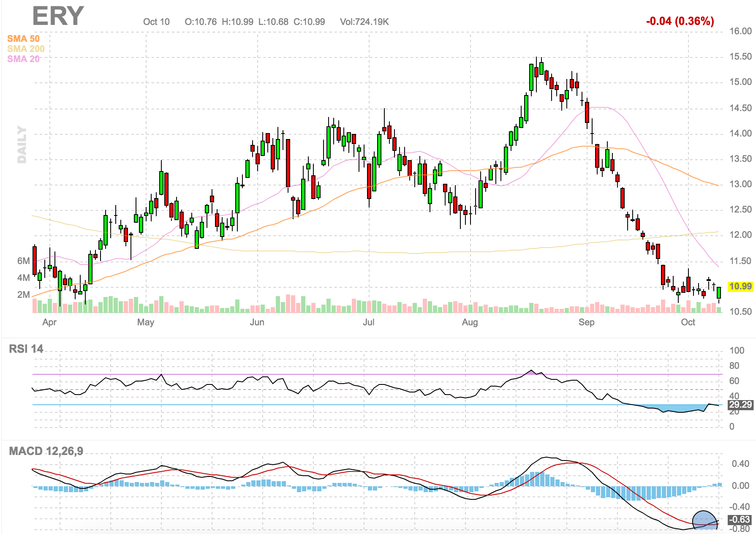The width and height of the screenshot is (756, 534).
Task: Click the Oct 10 date readout
Action: 156,22
